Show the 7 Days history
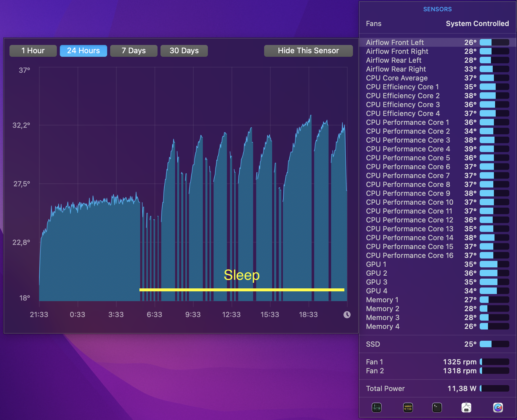Viewport: 517px width, 420px height. coord(134,51)
